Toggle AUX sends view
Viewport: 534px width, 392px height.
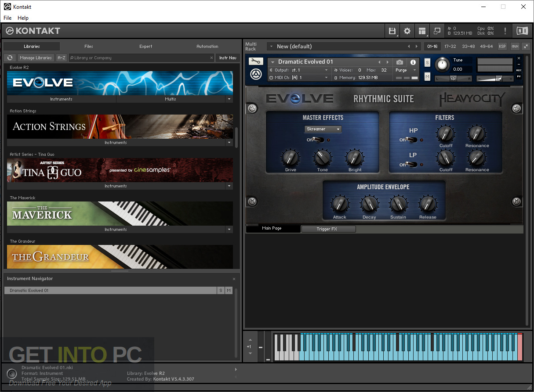[519, 70]
